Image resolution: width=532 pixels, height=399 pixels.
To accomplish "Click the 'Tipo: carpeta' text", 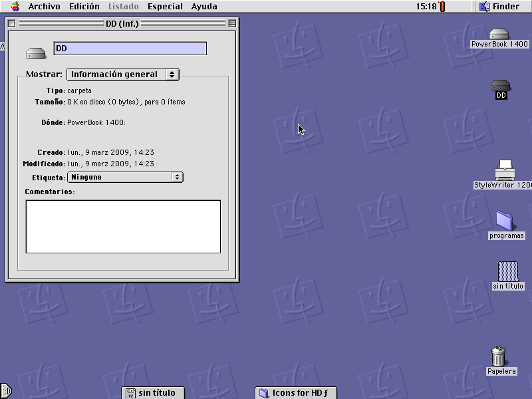I will click(x=69, y=90).
